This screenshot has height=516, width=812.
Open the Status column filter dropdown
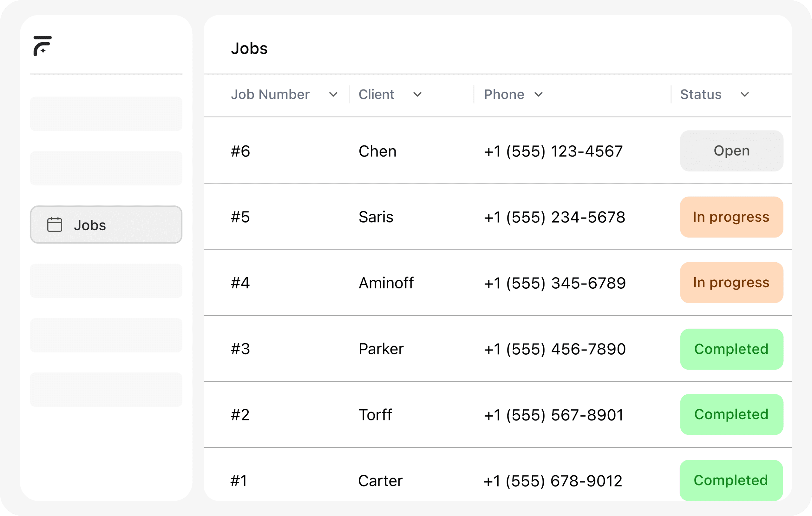coord(744,95)
